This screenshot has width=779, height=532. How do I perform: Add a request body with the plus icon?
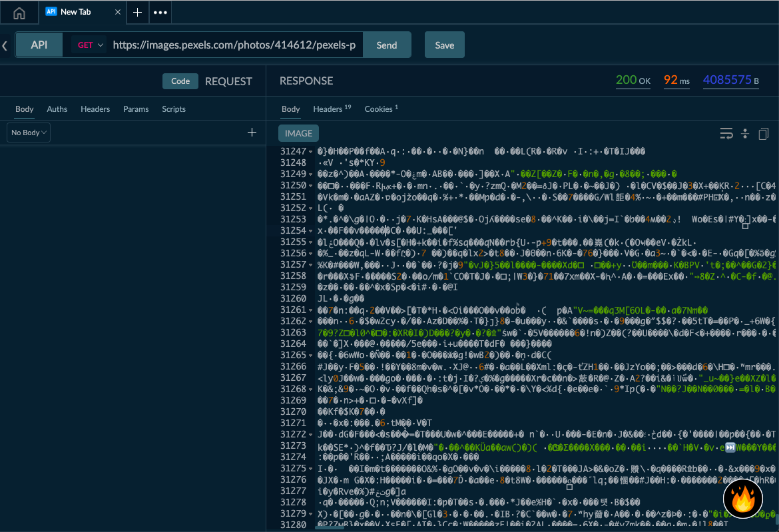coord(252,132)
